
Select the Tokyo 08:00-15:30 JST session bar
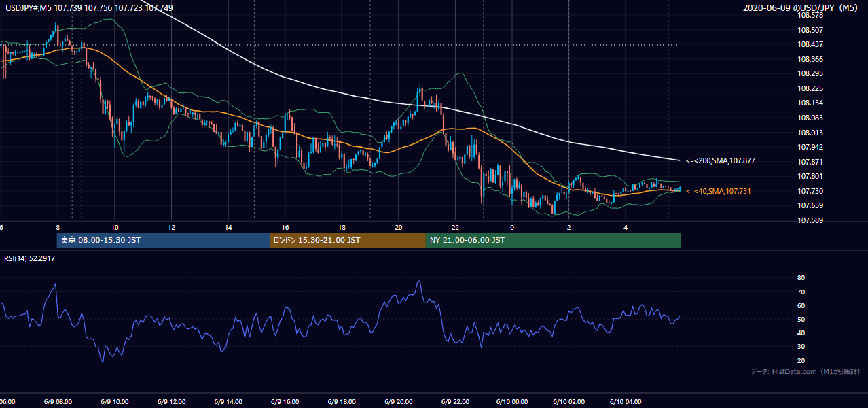(163, 240)
